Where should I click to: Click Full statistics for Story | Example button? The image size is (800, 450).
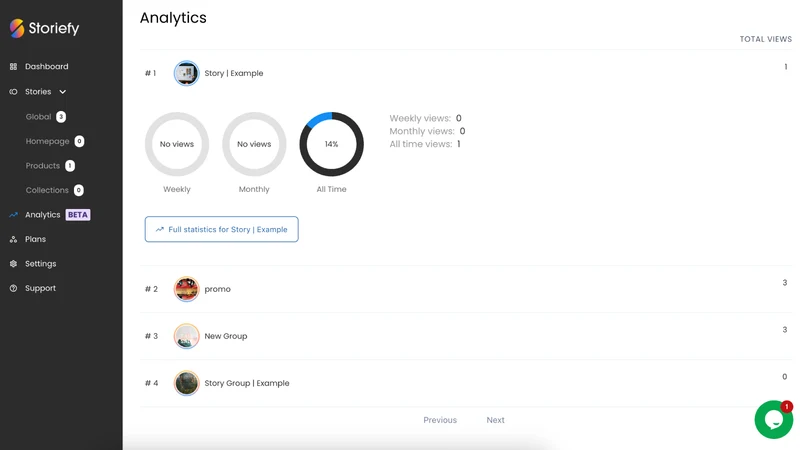[221, 229]
